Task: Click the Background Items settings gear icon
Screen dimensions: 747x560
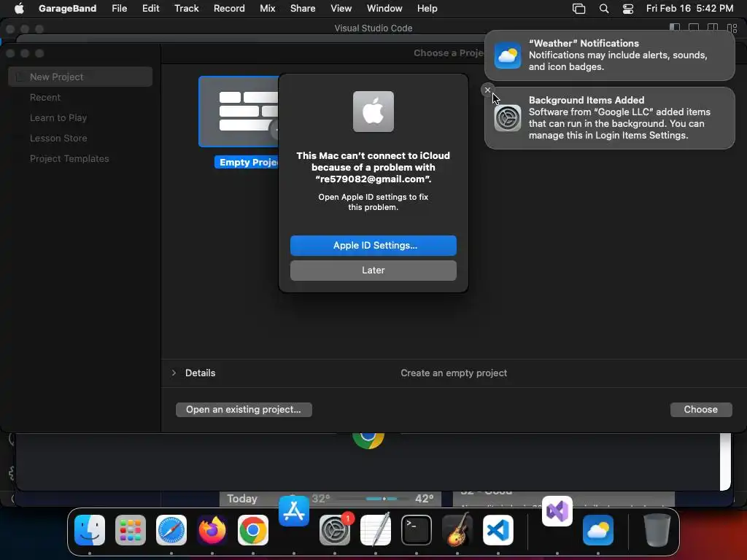Action: click(x=508, y=117)
